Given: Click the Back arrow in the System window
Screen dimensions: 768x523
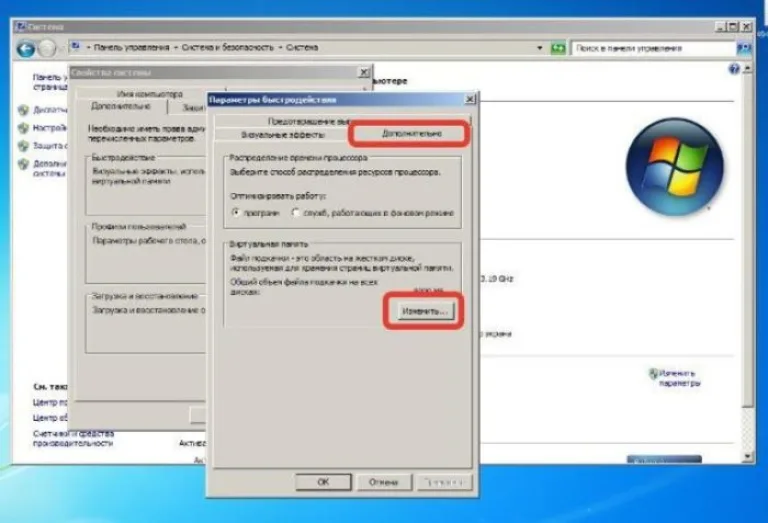Looking at the screenshot, I should (x=25, y=48).
